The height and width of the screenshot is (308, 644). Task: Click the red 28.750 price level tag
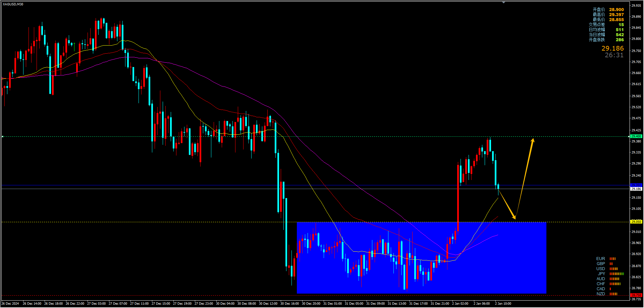pos(636,295)
